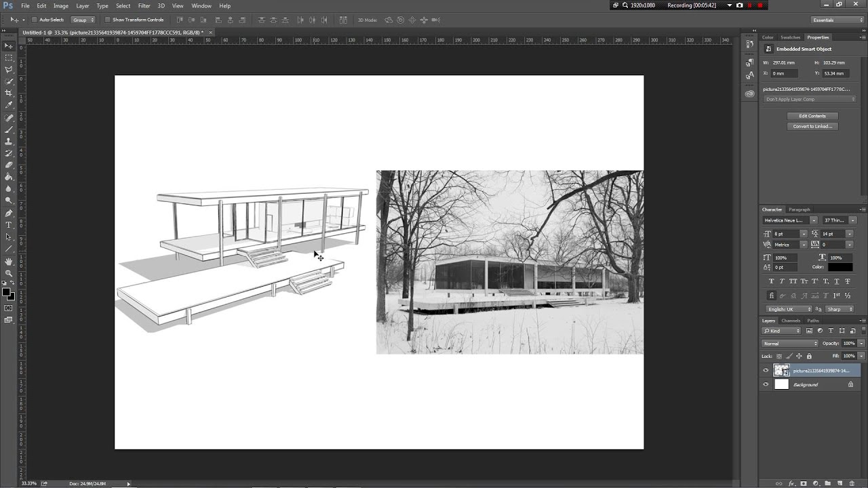Open the layer filter Kind dropdown
Viewport: 868px width, 488px height.
tap(782, 331)
